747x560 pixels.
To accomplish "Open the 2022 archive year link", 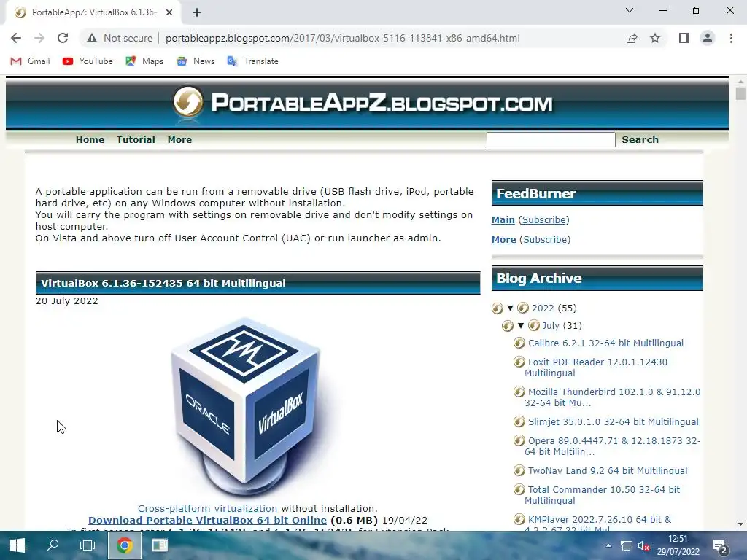I will click(543, 308).
